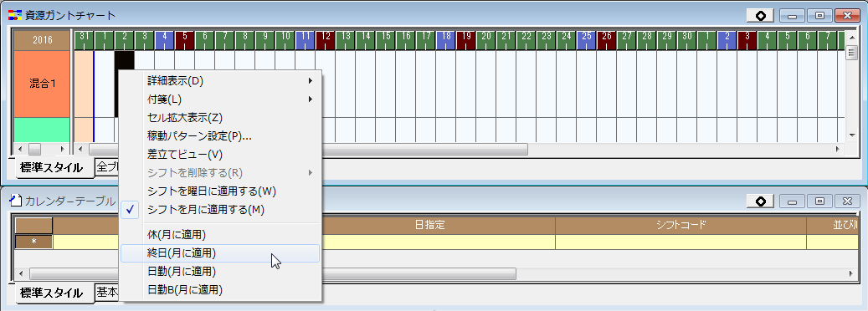Close the 資源ガントチャート window
This screenshot has width=868, height=311.
click(847, 16)
